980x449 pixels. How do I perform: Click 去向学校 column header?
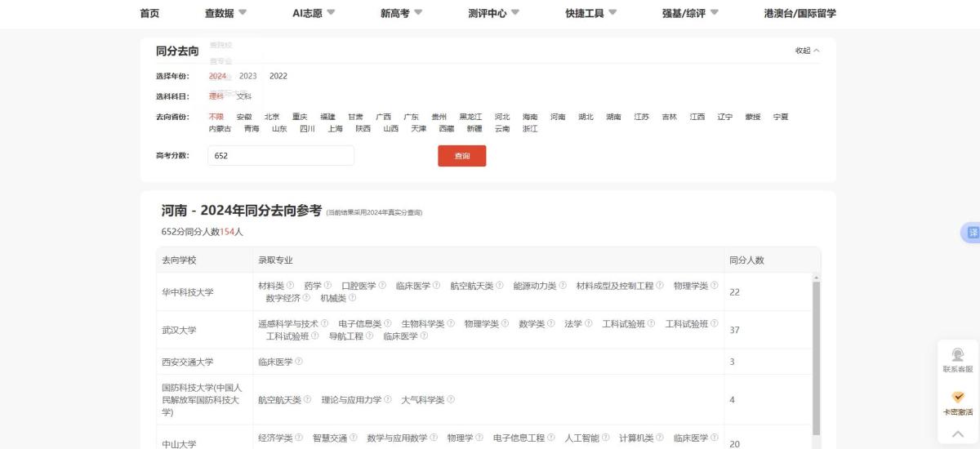tap(179, 260)
